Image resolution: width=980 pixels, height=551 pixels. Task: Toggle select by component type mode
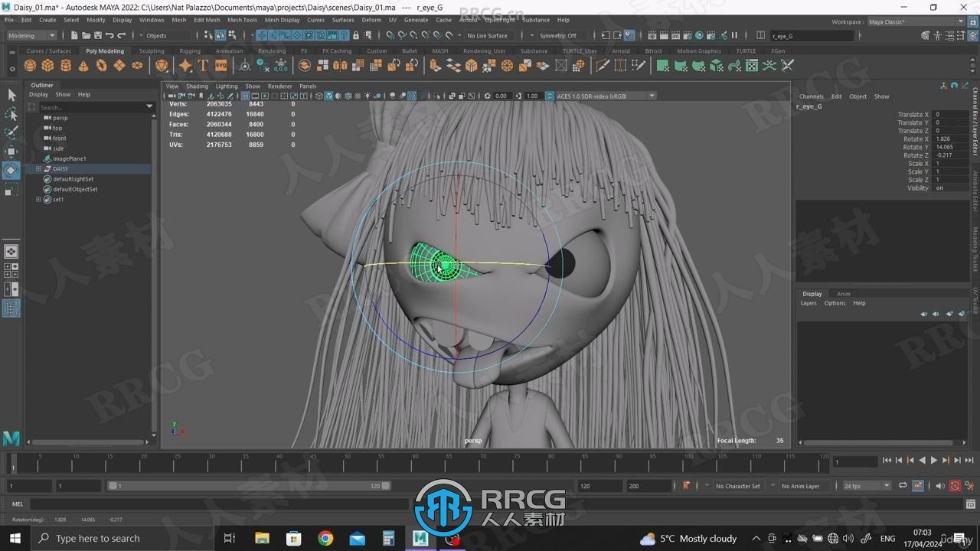(232, 35)
